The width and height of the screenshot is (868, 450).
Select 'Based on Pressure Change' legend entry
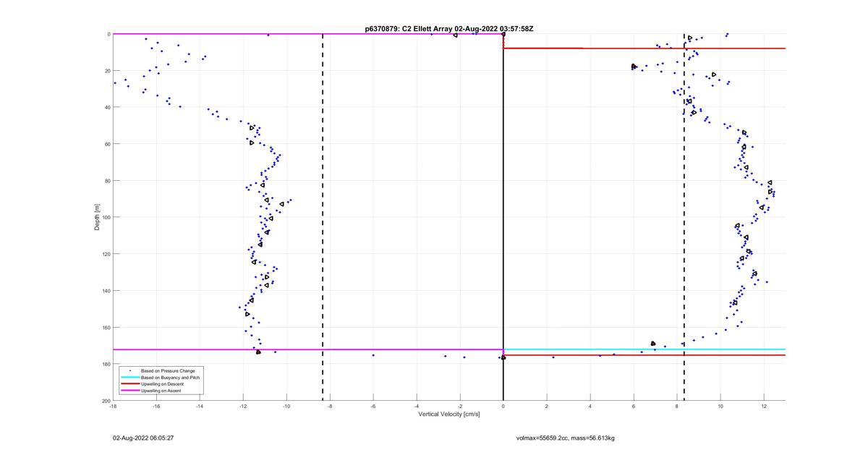[x=168, y=371]
